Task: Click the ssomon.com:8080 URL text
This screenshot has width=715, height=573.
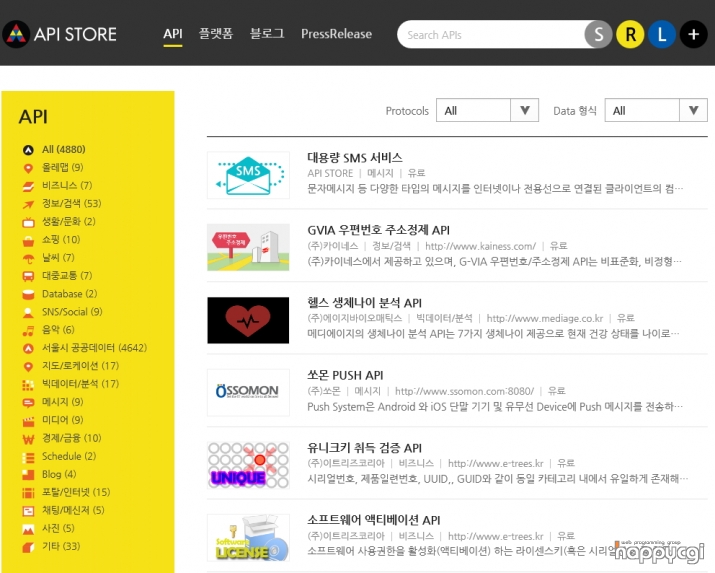Action: click(x=464, y=391)
